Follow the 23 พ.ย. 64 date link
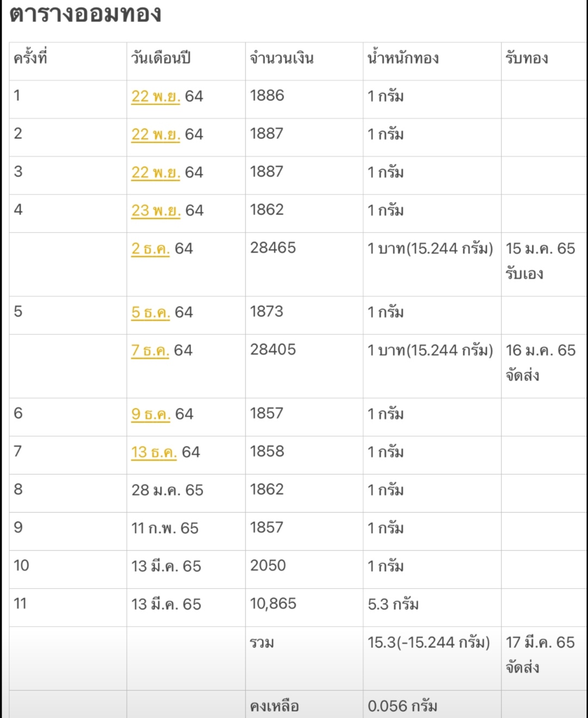Screen dimensions: 588x718 pos(156,211)
